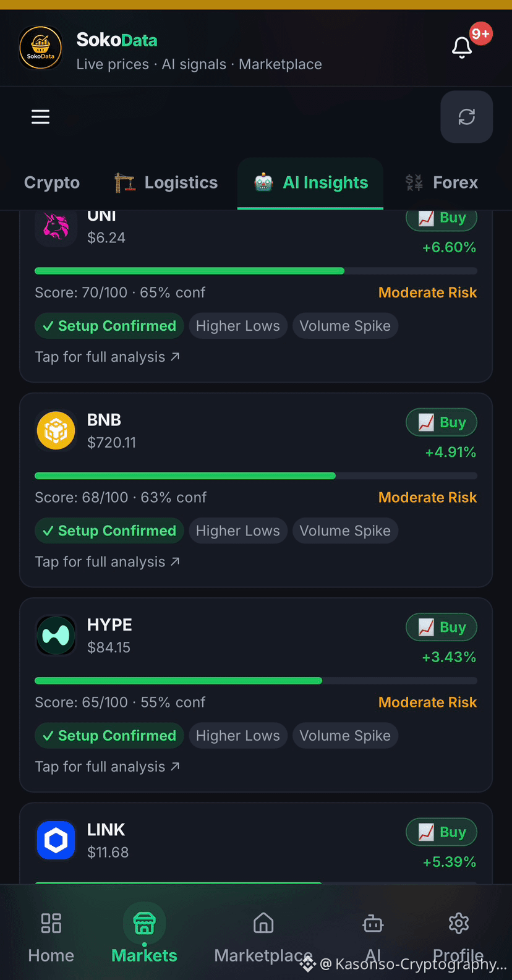Open the notifications bell
The width and height of the screenshot is (512, 980).
[x=462, y=47]
